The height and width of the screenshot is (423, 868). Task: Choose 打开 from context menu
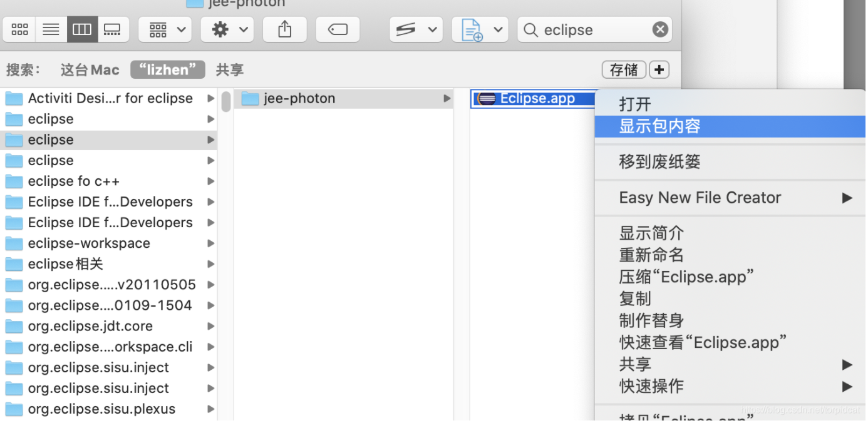(730, 104)
